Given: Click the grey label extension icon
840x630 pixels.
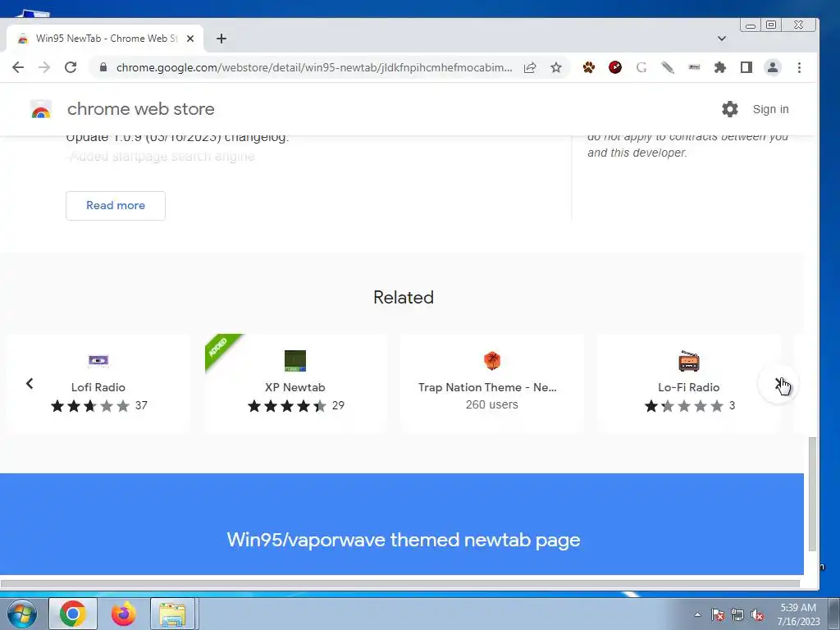Looking at the screenshot, I should point(694,67).
